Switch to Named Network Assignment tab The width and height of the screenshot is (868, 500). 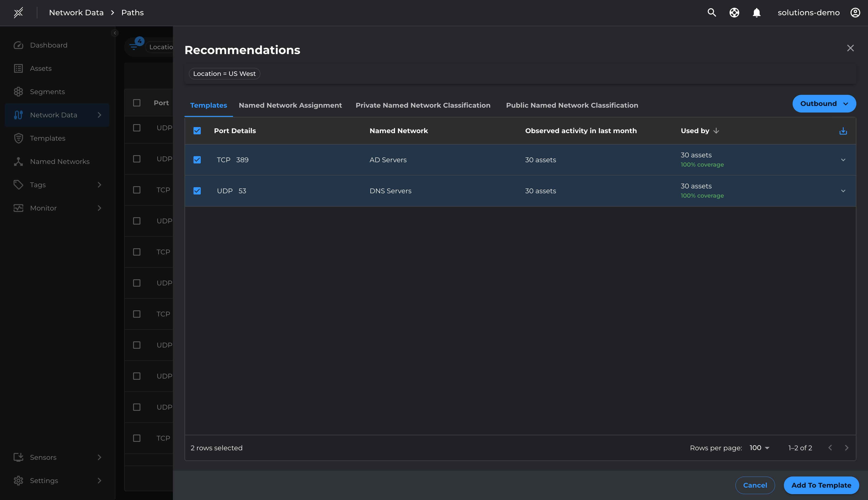click(x=290, y=105)
